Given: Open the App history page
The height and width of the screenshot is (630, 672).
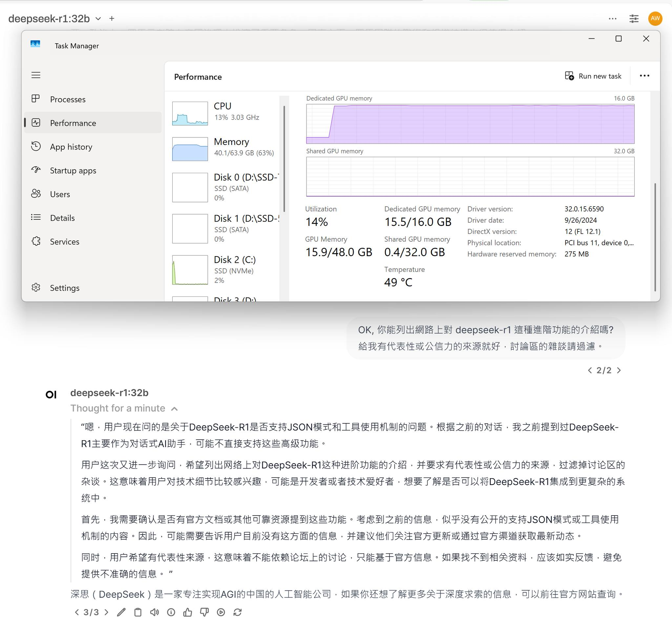Looking at the screenshot, I should click(x=71, y=147).
